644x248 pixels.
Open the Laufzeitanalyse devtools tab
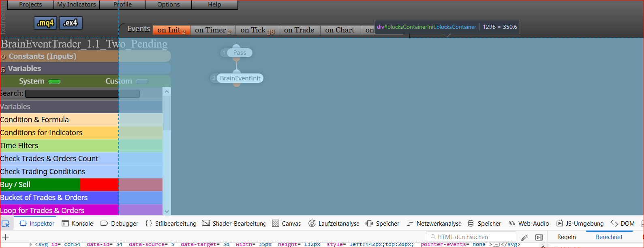pyautogui.click(x=334, y=224)
